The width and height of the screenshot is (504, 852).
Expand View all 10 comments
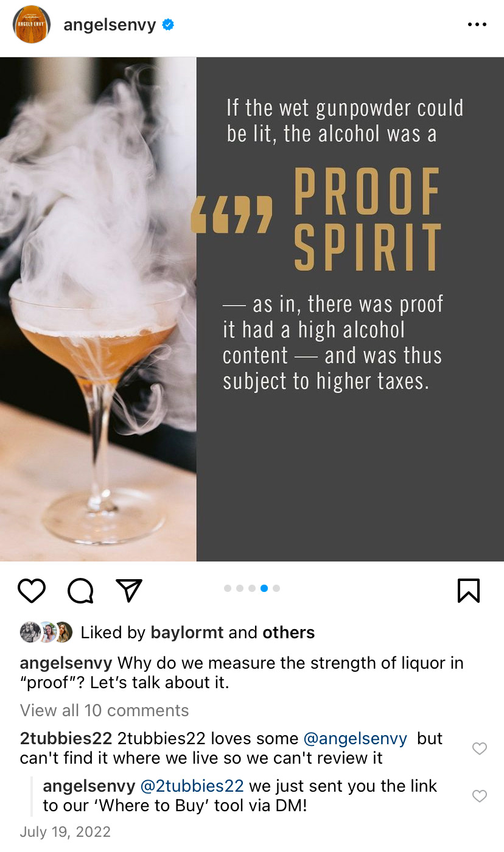pos(105,710)
